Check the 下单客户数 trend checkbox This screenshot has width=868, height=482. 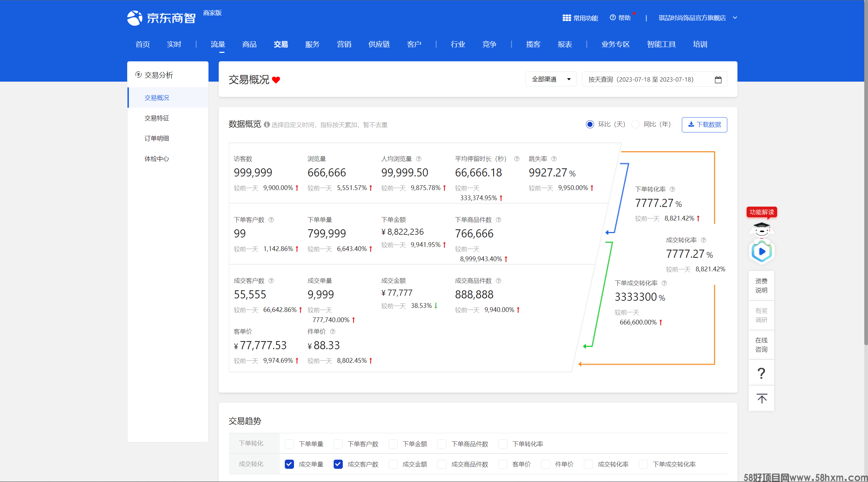pyautogui.click(x=338, y=444)
